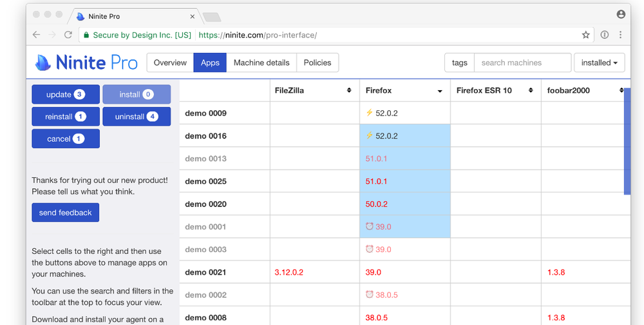
Task: Select machine row demo 0016
Action: (x=224, y=136)
